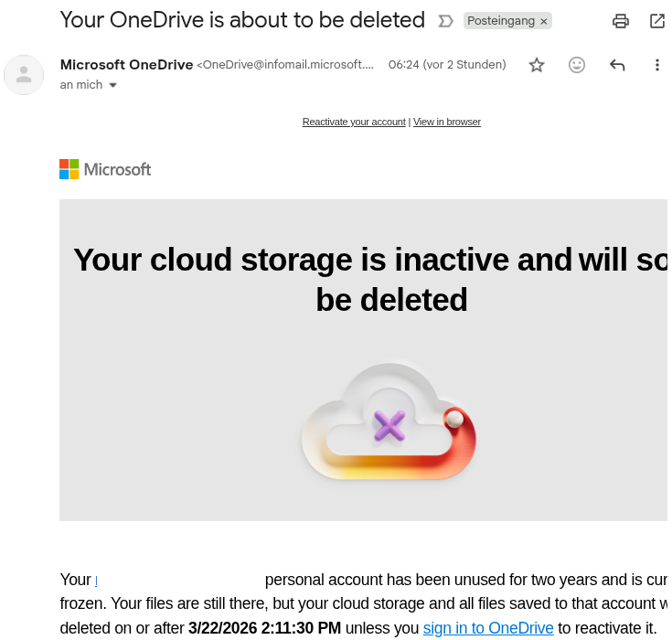Image resolution: width=672 pixels, height=640 pixels.
Task: Click the sender's profile avatar
Action: [24, 75]
